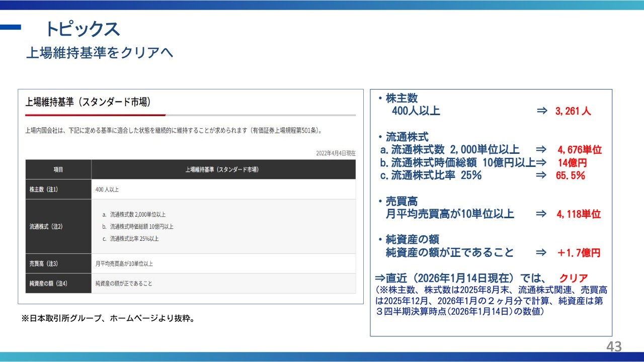644x362 pixels.
Task: Select the 月平均売買高が10単位以上 table cell
Action: 124,263
